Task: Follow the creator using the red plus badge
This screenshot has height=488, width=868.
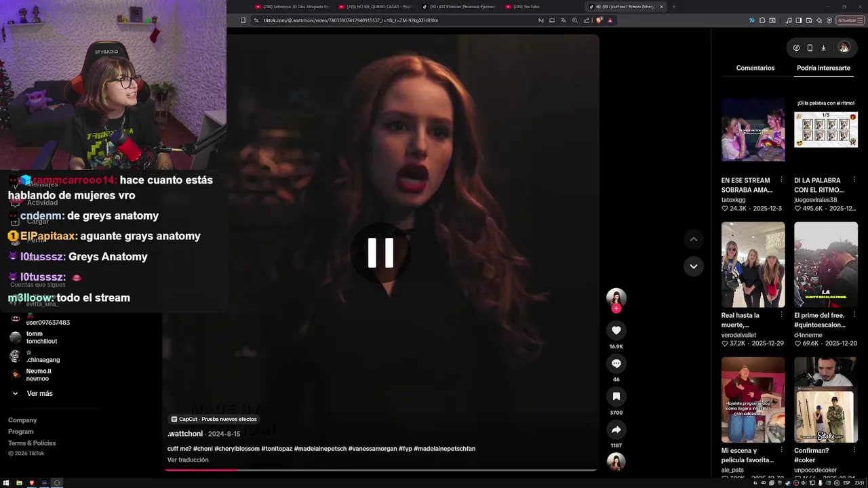Action: click(x=616, y=308)
